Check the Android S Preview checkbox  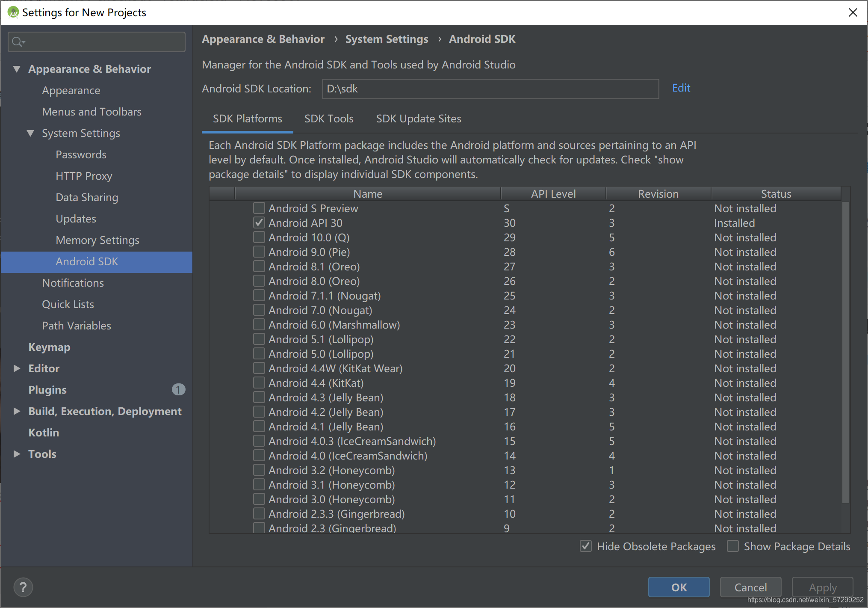click(x=259, y=208)
